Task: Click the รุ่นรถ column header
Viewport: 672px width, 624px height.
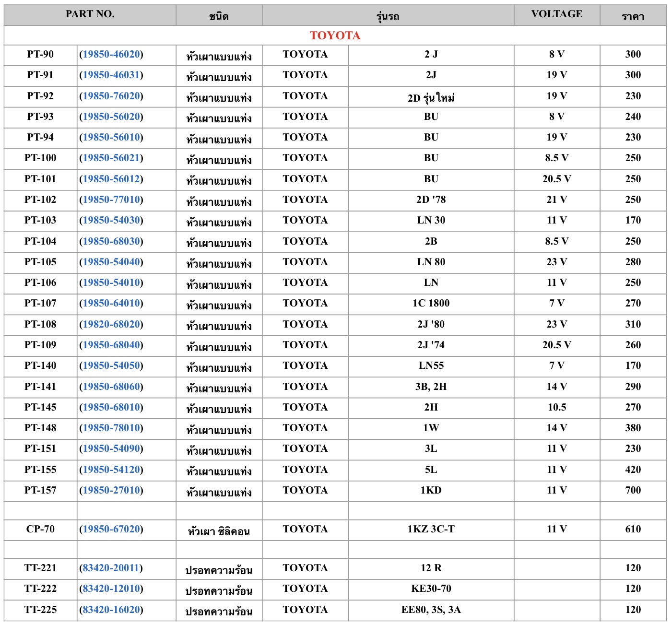Action: pos(388,15)
